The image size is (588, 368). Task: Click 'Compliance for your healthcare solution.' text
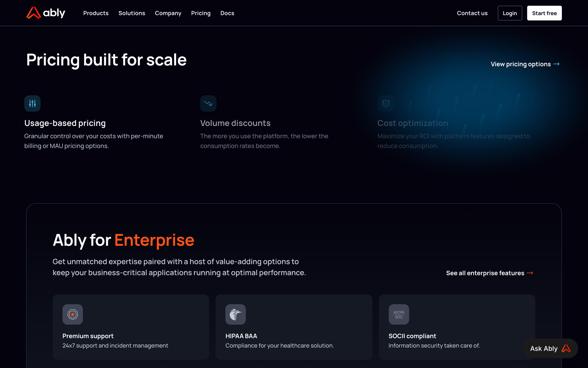(280, 346)
